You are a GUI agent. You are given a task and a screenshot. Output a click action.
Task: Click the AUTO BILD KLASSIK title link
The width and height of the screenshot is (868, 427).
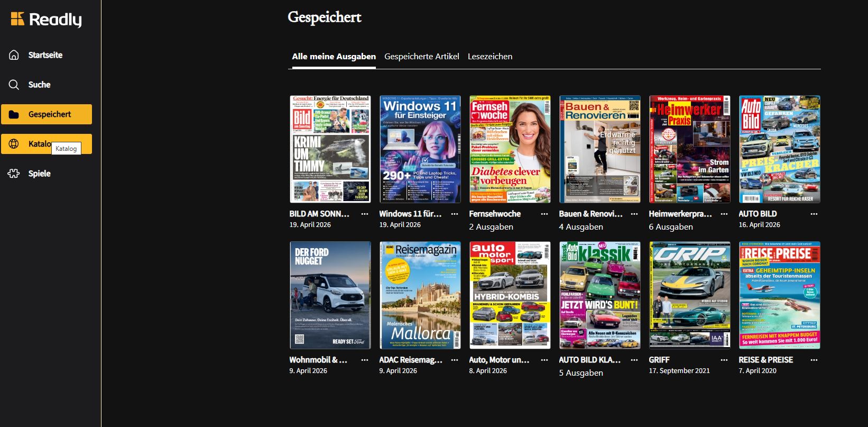(x=589, y=360)
